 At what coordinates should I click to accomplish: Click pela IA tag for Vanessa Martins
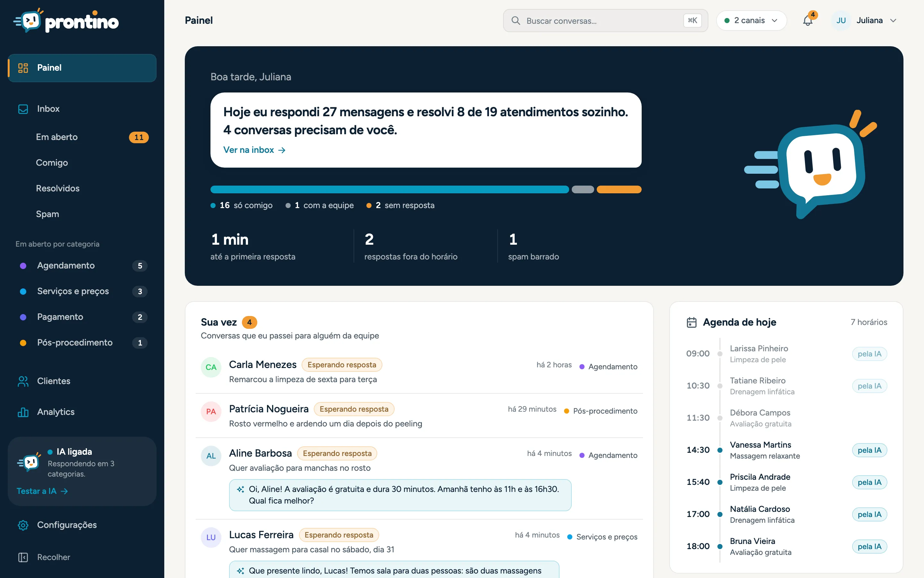point(869,450)
